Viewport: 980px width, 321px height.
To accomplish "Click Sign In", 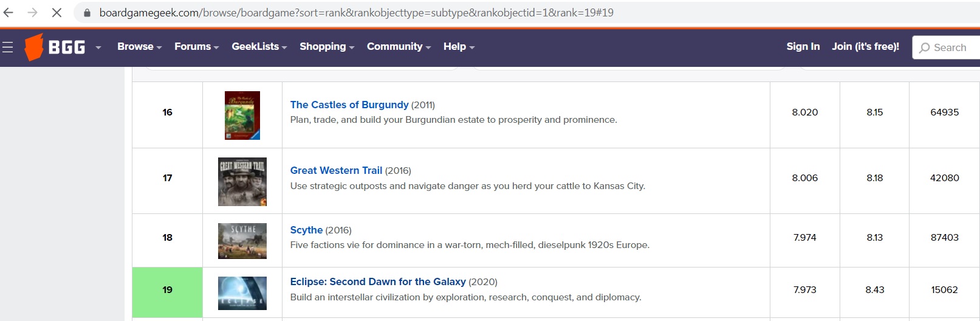I will (x=803, y=46).
